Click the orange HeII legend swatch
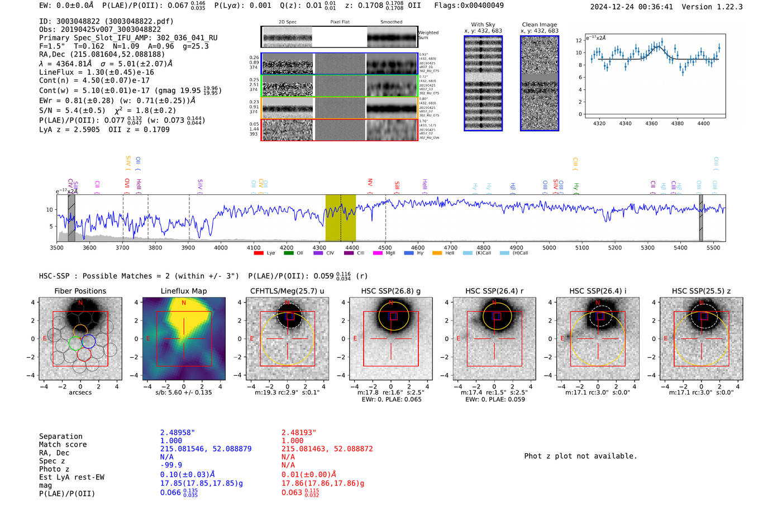The image size is (782, 532). click(437, 253)
